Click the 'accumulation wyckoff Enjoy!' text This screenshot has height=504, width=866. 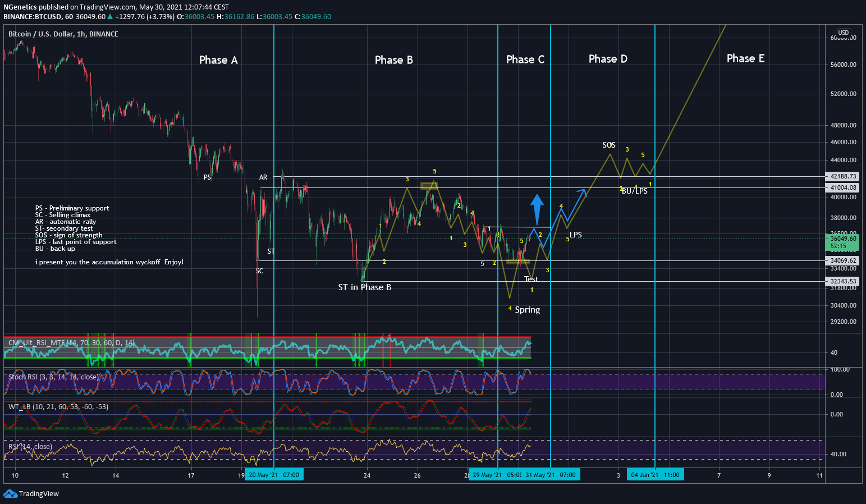[x=138, y=262]
